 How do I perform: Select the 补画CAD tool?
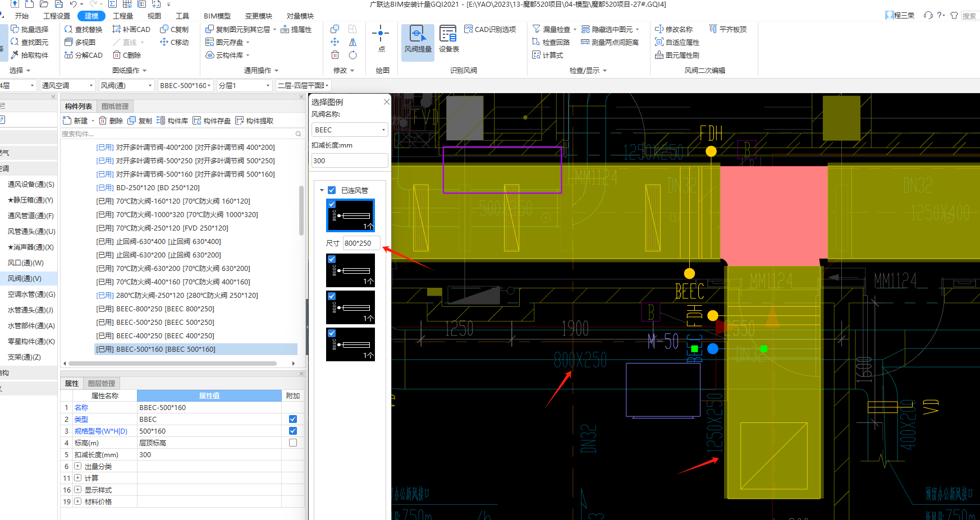point(131,29)
